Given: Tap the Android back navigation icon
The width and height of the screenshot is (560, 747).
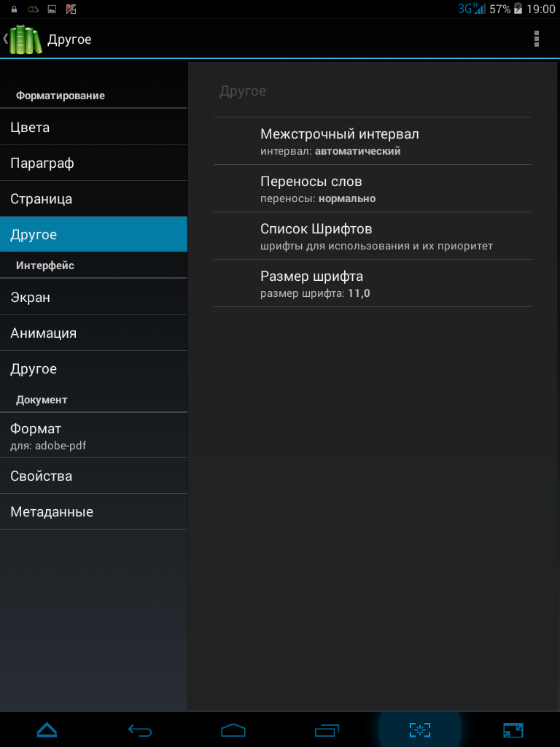Looking at the screenshot, I should tap(140, 729).
